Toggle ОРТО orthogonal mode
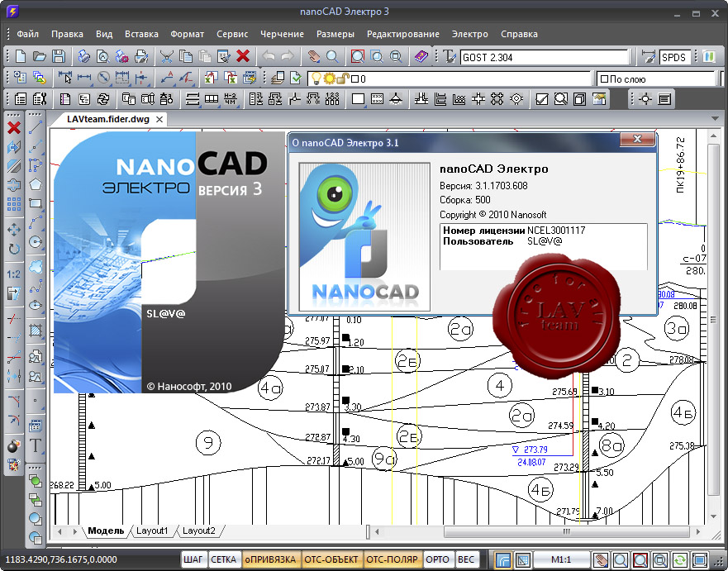 tap(437, 559)
